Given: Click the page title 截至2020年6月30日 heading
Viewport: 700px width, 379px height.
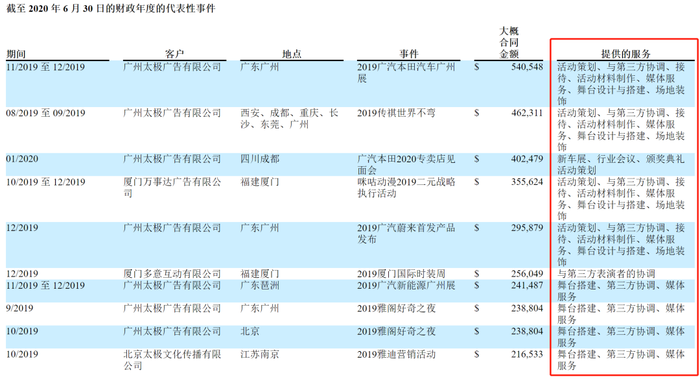Looking at the screenshot, I should click(x=111, y=8).
